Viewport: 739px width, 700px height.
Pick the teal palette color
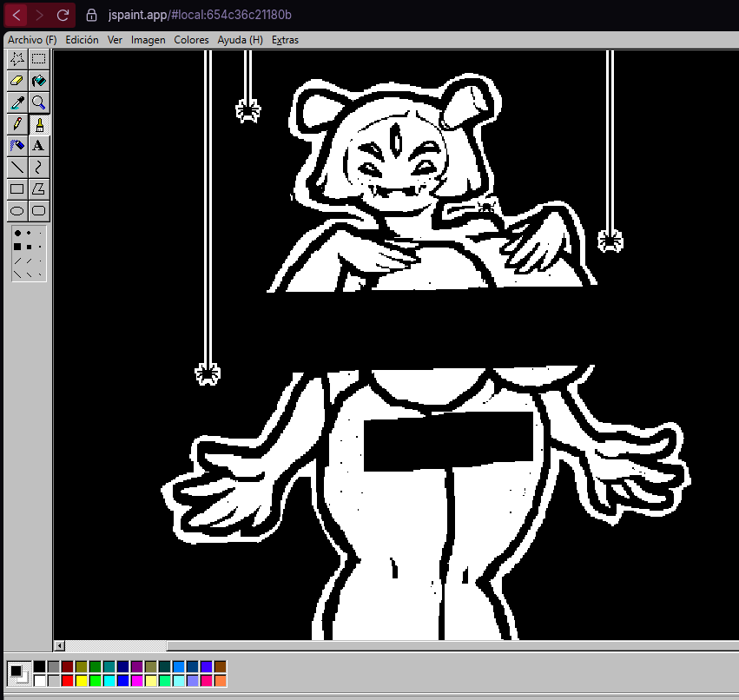(109, 666)
